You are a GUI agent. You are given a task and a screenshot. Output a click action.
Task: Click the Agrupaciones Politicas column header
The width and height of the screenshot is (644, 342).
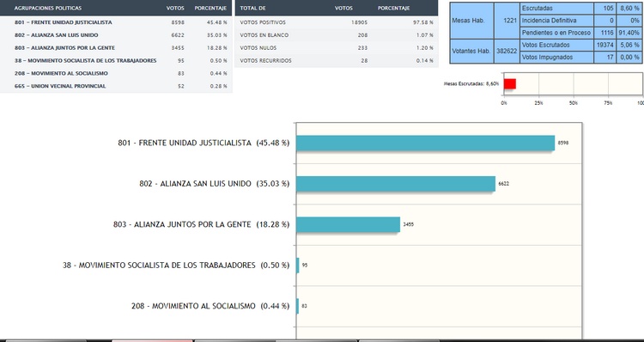click(x=47, y=8)
